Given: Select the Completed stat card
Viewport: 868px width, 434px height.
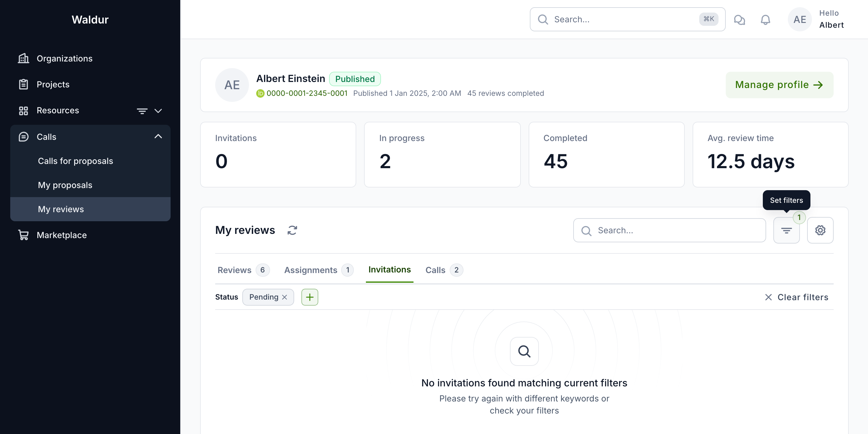Looking at the screenshot, I should 606,155.
